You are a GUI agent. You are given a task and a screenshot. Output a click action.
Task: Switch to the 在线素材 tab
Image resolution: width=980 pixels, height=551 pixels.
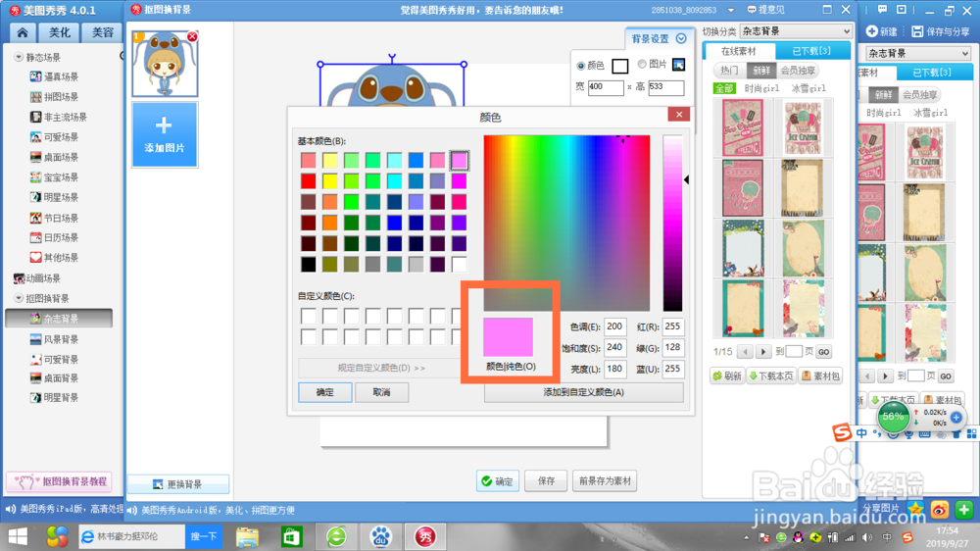(x=739, y=51)
